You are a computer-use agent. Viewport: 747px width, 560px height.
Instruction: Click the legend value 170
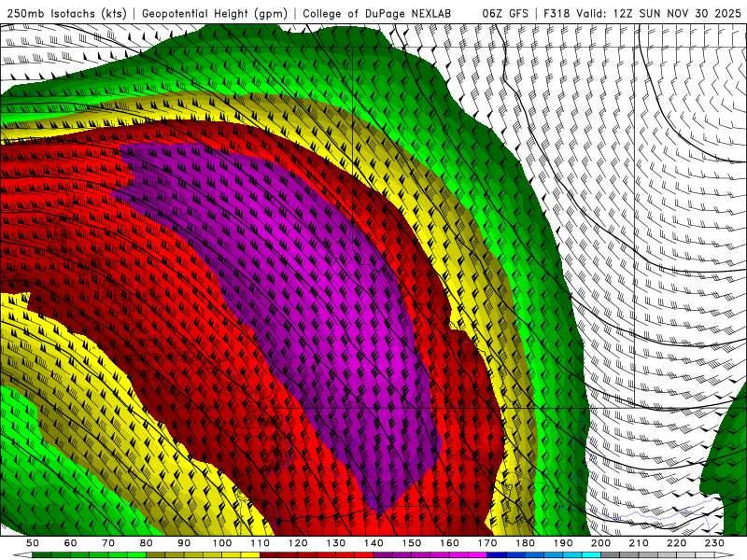click(x=487, y=543)
